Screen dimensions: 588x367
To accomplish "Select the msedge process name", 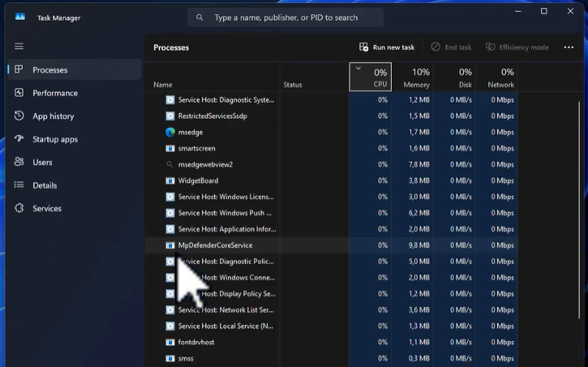I will (190, 132).
